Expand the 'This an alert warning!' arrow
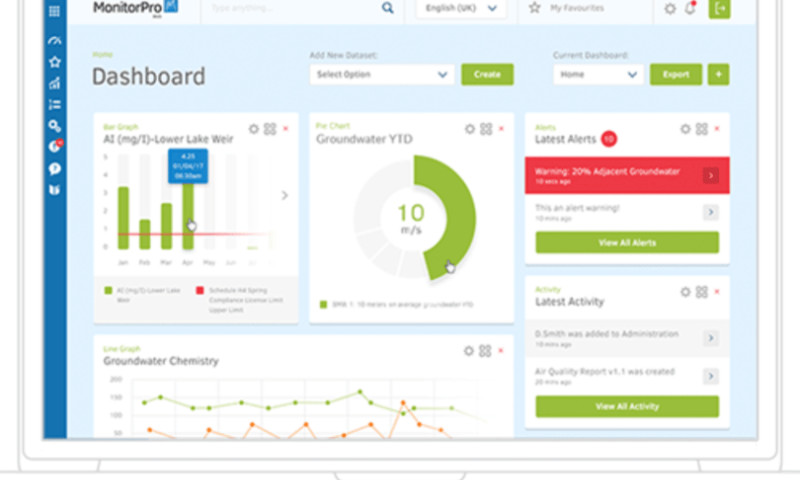 711,212
